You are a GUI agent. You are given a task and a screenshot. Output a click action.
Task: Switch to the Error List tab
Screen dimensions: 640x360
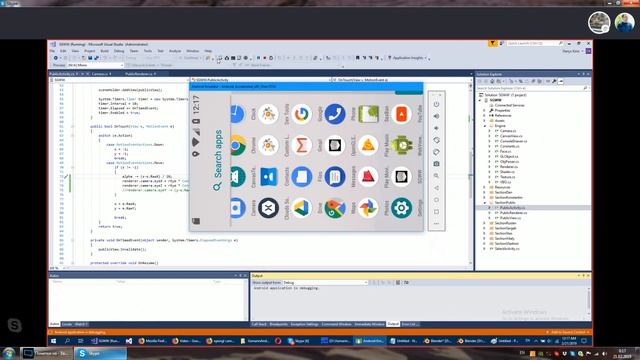pos(409,324)
